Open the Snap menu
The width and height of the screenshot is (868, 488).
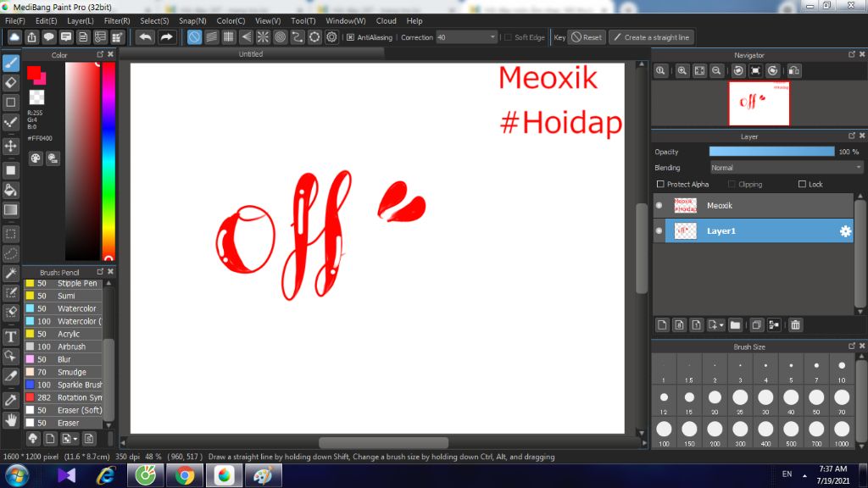(192, 20)
